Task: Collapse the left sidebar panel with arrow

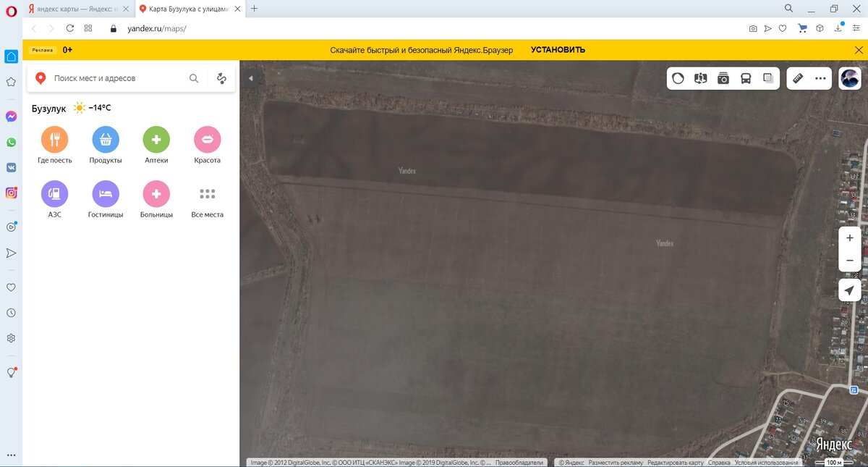Action: click(x=250, y=78)
